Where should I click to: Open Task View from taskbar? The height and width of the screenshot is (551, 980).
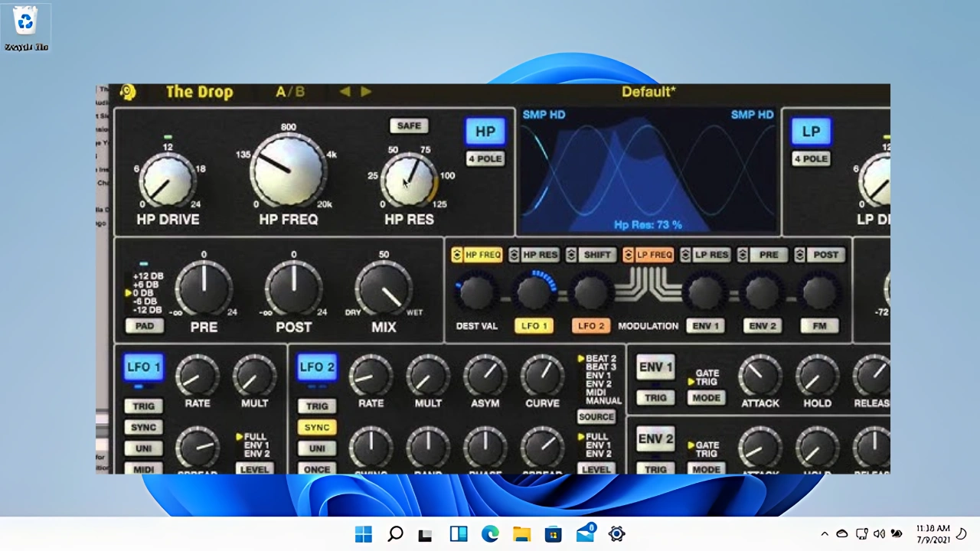click(x=425, y=534)
